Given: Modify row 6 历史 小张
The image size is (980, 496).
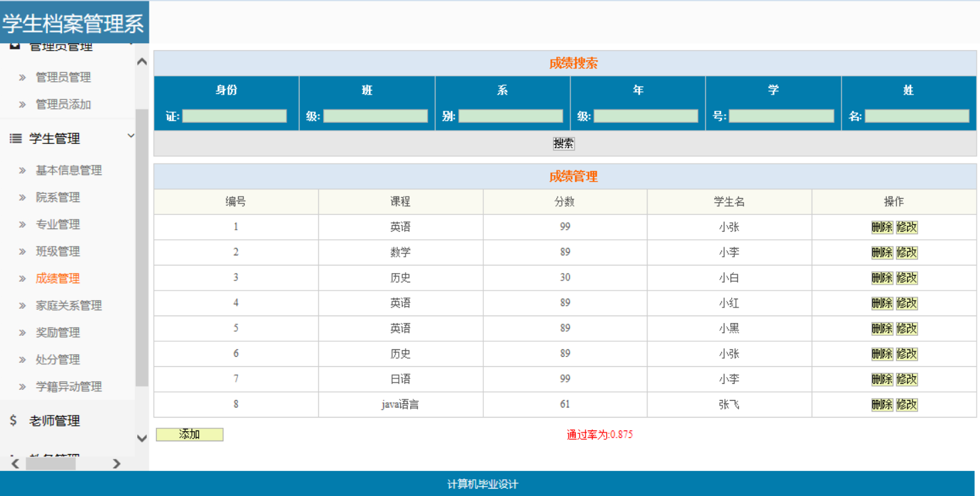Looking at the screenshot, I should pos(907,354).
